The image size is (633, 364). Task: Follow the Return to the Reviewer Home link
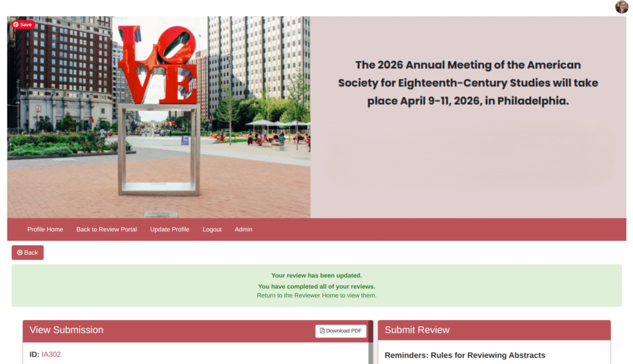pos(316,295)
